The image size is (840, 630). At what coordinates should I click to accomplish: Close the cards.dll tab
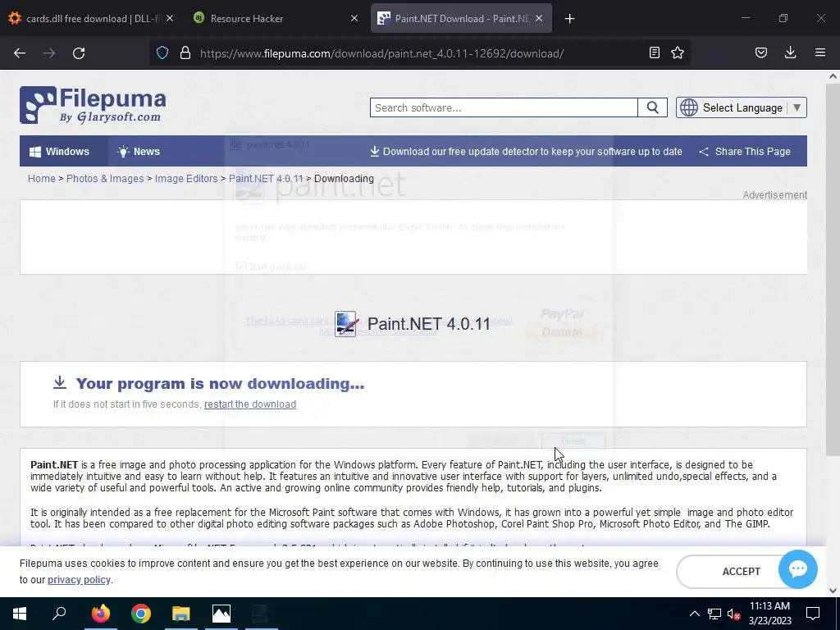[170, 18]
